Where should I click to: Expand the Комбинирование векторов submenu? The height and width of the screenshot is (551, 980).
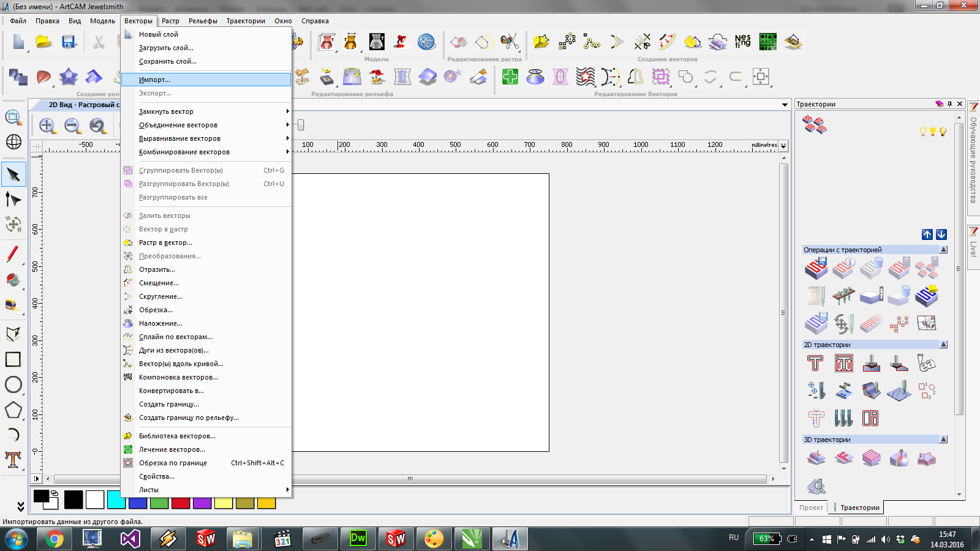(206, 152)
